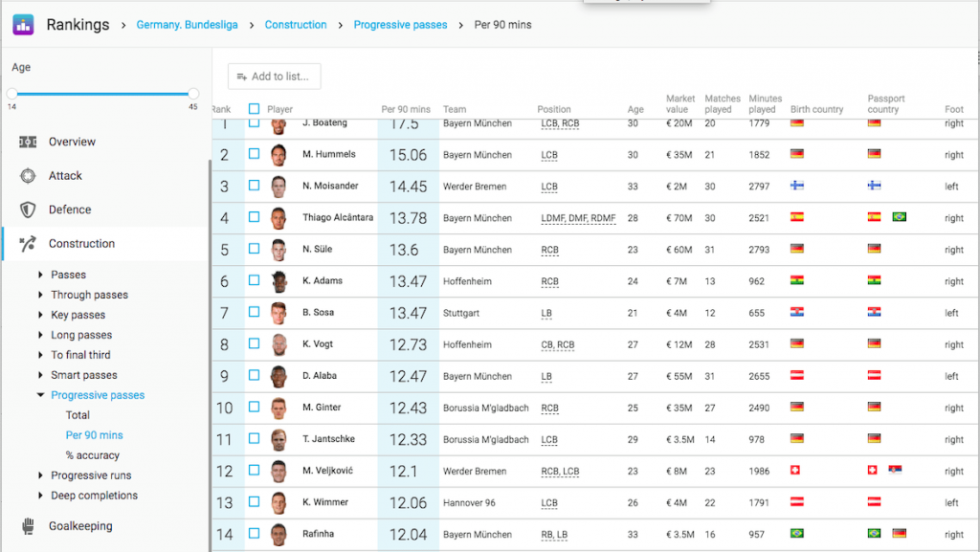The width and height of the screenshot is (980, 552).
Task: Expand the Passes submenu arrow
Action: coord(40,275)
